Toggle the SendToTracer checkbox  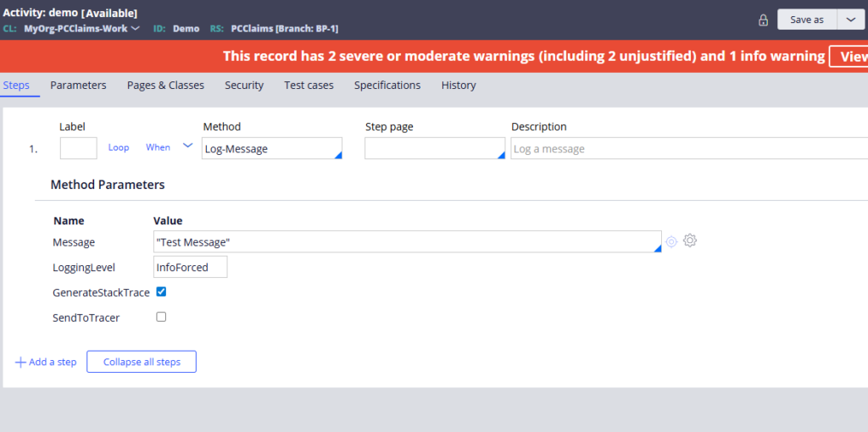(x=161, y=317)
